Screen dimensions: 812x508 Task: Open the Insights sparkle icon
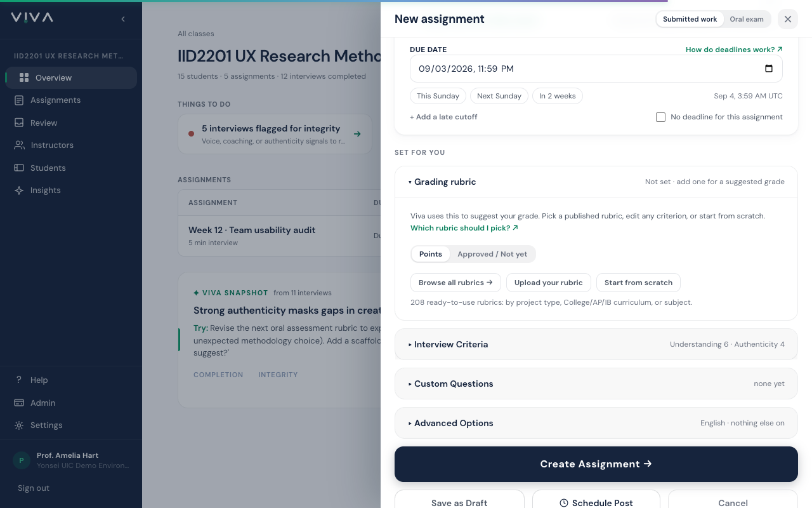click(19, 190)
